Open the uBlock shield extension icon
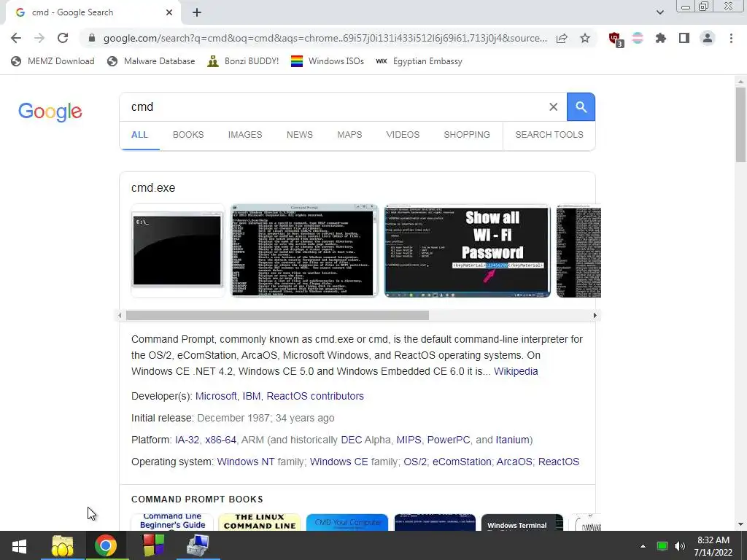747x560 pixels. (615, 39)
